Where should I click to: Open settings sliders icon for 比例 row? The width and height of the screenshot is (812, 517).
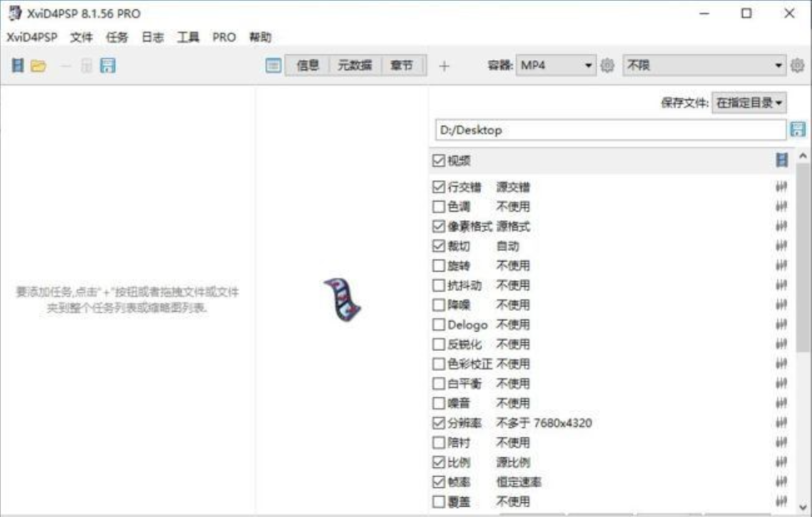[781, 462]
